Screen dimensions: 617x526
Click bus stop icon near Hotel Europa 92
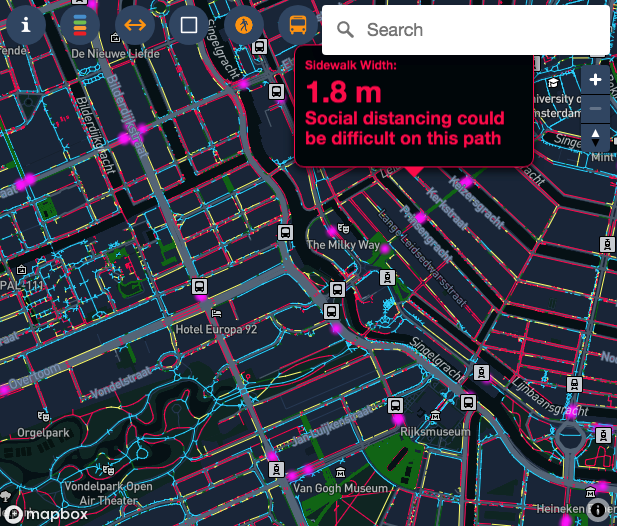(x=200, y=287)
